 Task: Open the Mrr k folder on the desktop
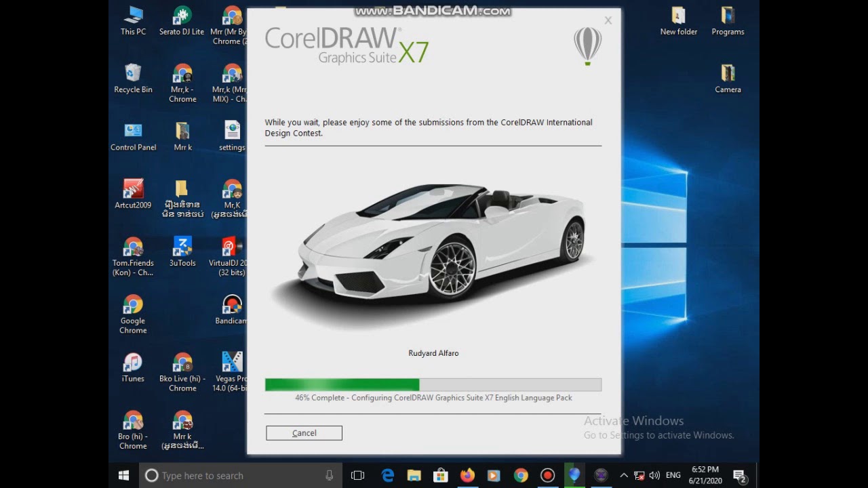182,136
